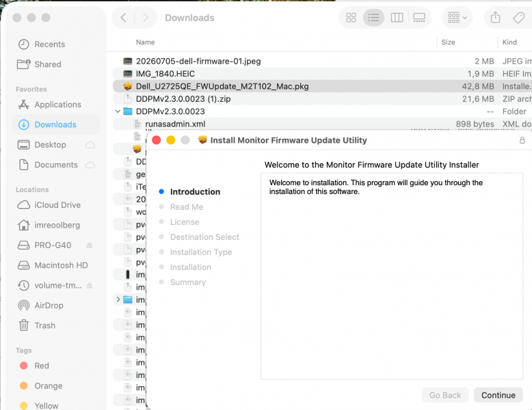This screenshot has width=532, height=410.
Task: Select the Installation Type step
Action: 201,252
